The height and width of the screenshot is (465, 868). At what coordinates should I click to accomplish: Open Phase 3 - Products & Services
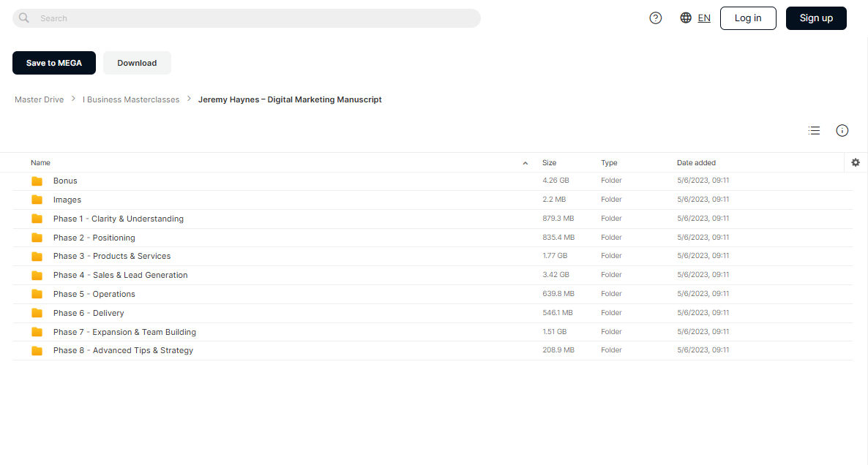coord(112,256)
